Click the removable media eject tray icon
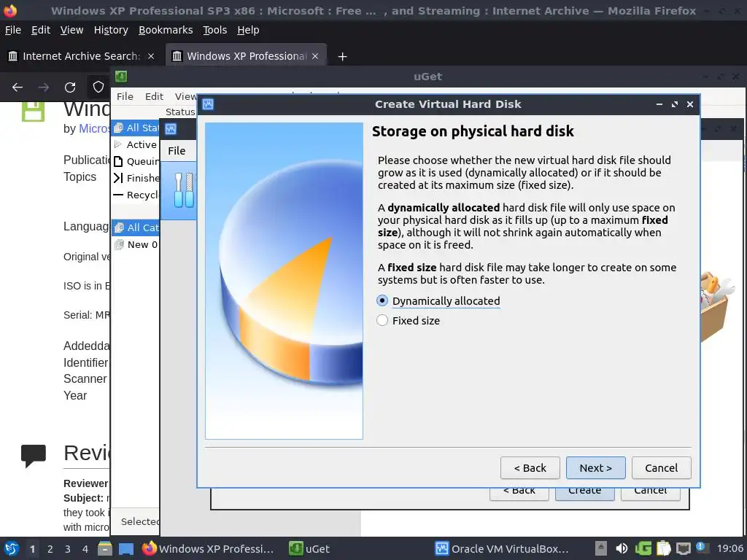The height and width of the screenshot is (560, 747). point(601,549)
